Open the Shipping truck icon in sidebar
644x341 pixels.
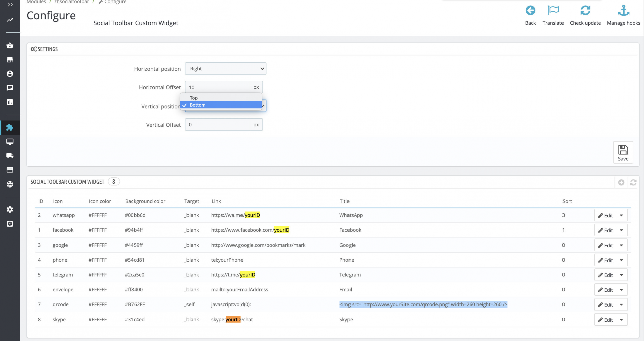point(10,156)
